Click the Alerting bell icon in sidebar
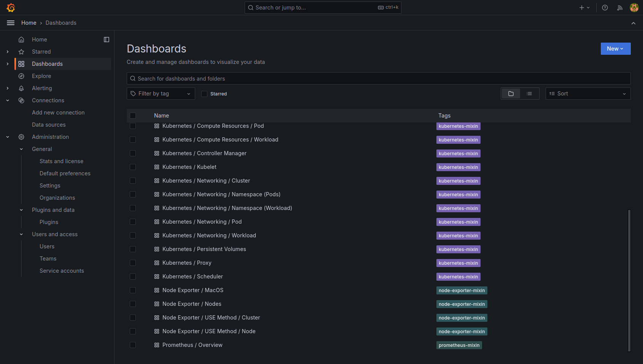Image resolution: width=643 pixels, height=364 pixels. point(21,88)
